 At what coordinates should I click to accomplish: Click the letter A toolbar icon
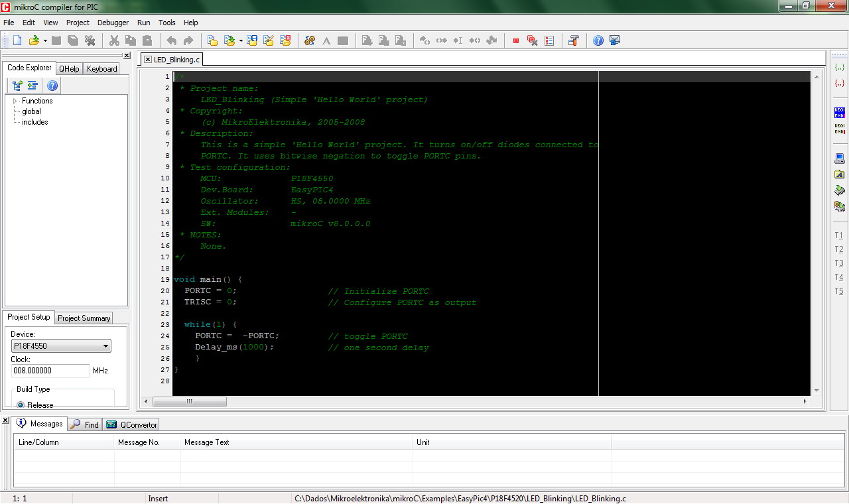coord(326,40)
